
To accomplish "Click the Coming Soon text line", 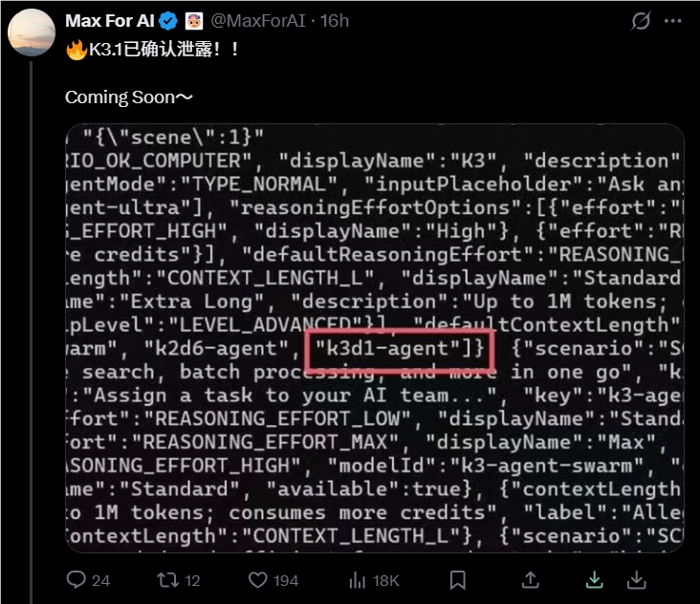I will point(128,97).
